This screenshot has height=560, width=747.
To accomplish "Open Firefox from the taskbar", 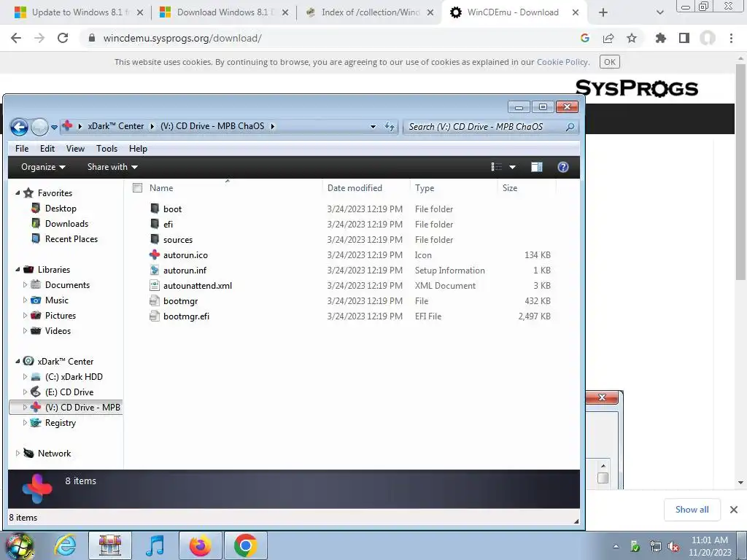I will coord(200,545).
